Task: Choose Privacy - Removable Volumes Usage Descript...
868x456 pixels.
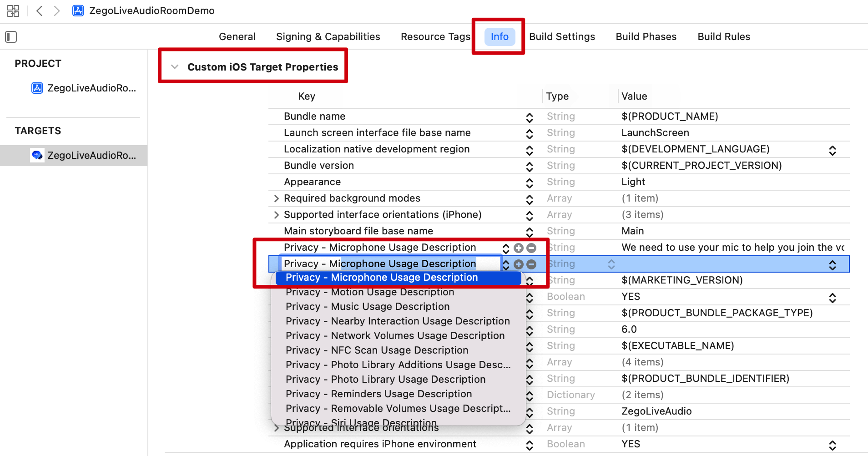Action: tap(398, 409)
